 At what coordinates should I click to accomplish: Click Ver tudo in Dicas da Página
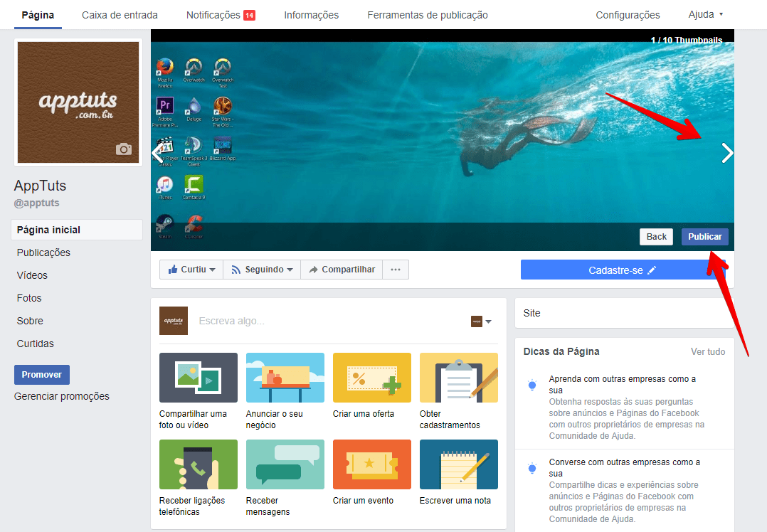708,351
